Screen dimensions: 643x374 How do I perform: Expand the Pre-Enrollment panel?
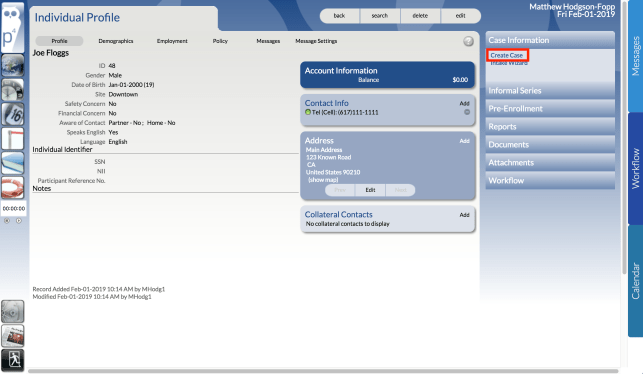click(550, 109)
